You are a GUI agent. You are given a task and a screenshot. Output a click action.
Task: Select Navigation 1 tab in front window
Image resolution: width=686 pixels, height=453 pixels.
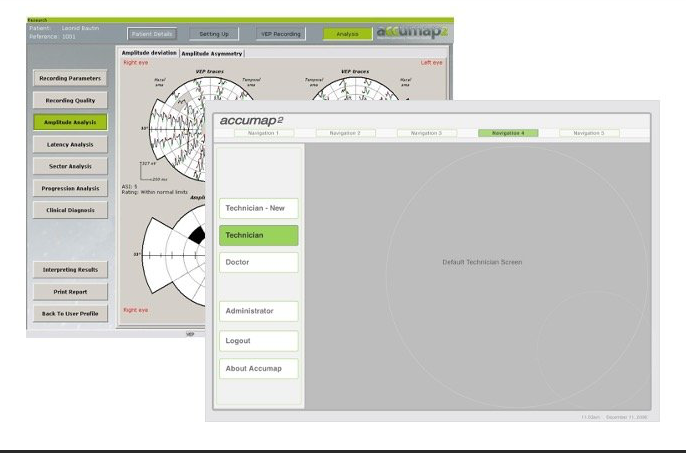[263, 133]
